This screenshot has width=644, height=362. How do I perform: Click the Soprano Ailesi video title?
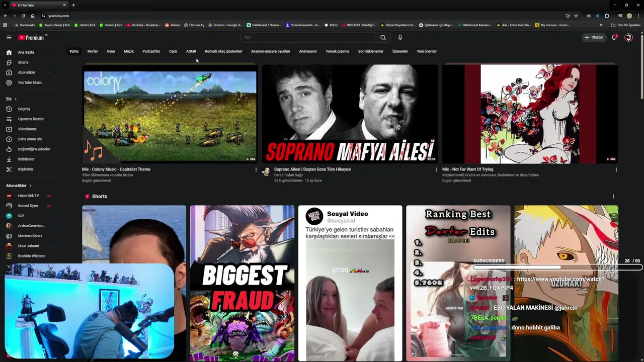[312, 169]
